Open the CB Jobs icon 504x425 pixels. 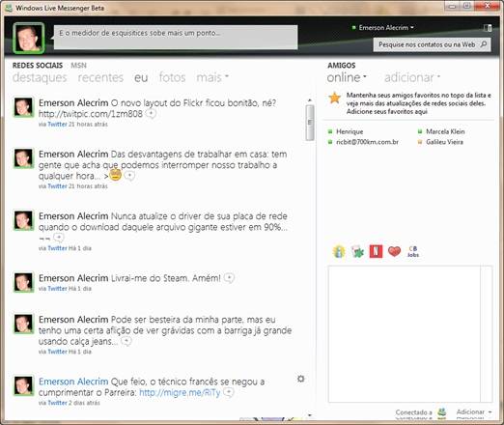(x=413, y=251)
